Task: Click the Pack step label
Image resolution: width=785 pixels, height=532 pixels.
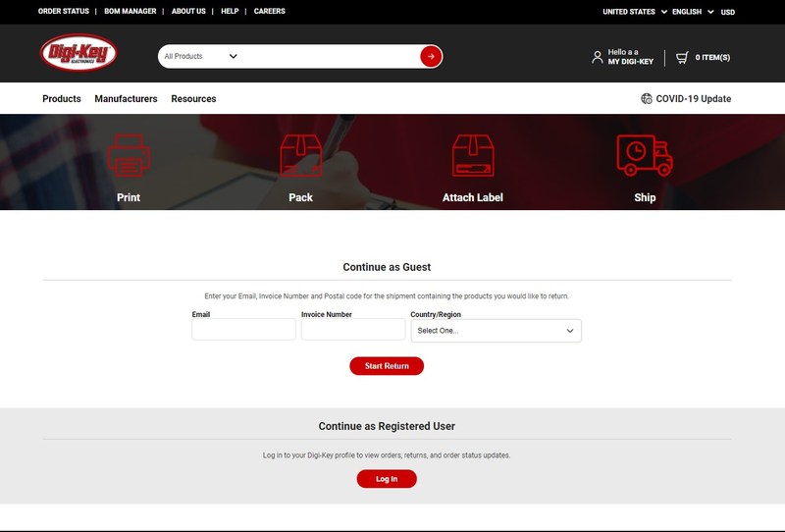Action: point(301,197)
